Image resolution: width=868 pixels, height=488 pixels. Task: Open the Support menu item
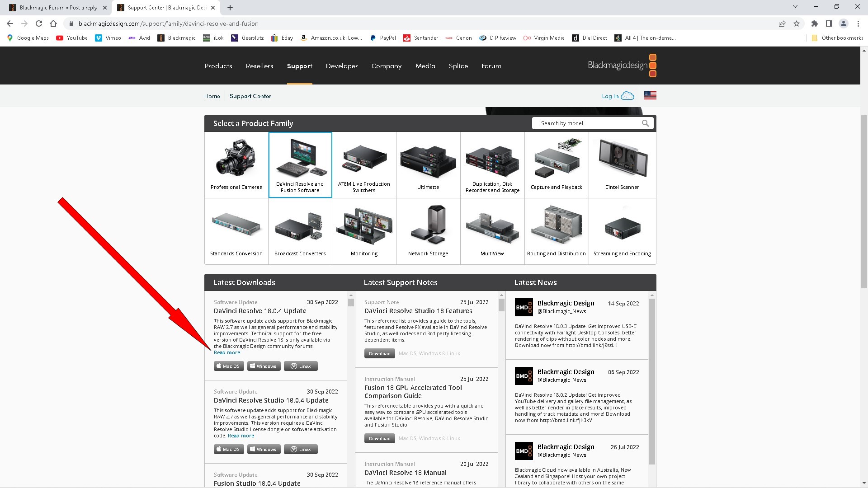299,66
